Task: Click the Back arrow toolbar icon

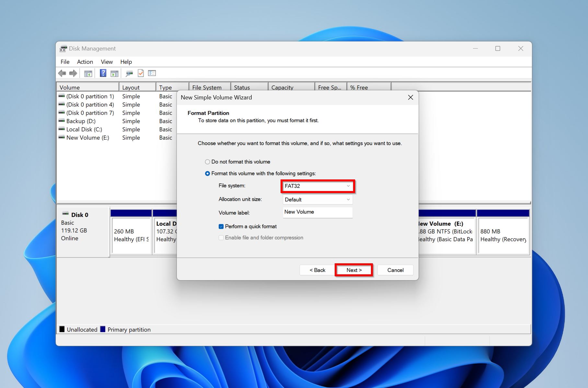Action: (62, 74)
